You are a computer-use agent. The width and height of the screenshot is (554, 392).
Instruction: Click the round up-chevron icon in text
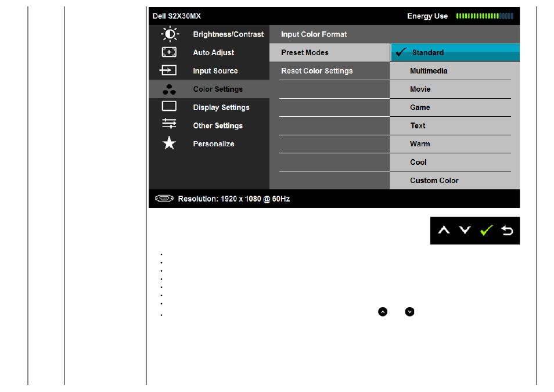pos(383,312)
